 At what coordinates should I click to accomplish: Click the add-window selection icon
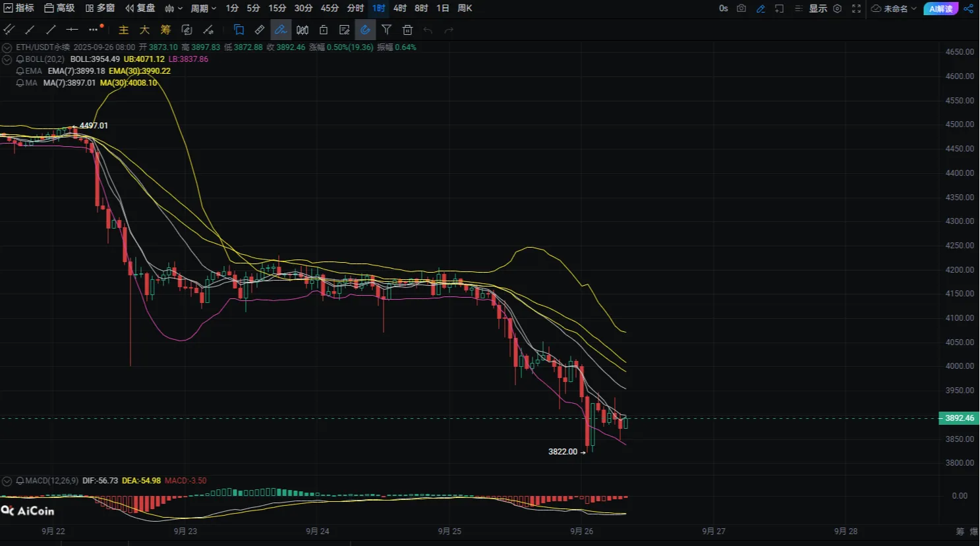tap(779, 9)
